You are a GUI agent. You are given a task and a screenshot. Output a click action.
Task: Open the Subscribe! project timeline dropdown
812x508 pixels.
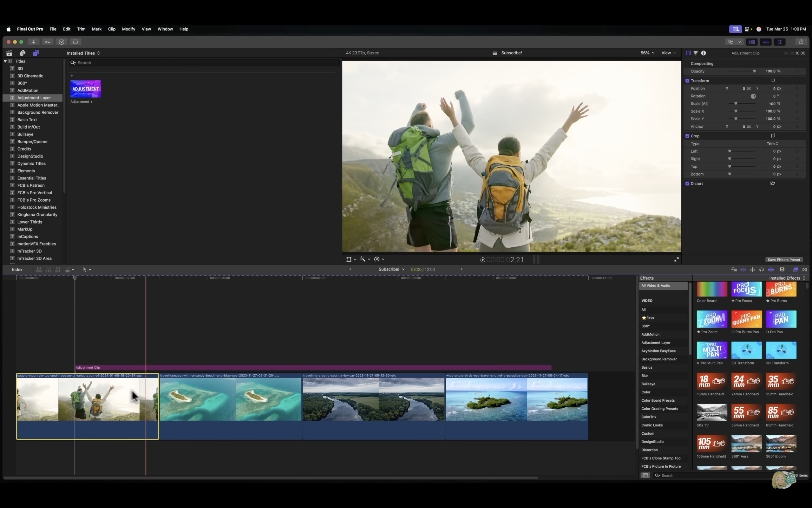coord(392,269)
